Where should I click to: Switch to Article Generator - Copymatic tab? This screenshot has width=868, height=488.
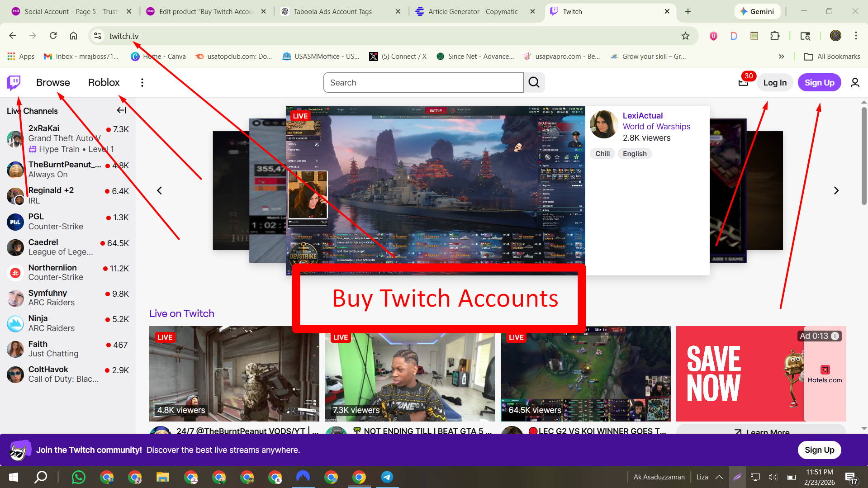473,11
